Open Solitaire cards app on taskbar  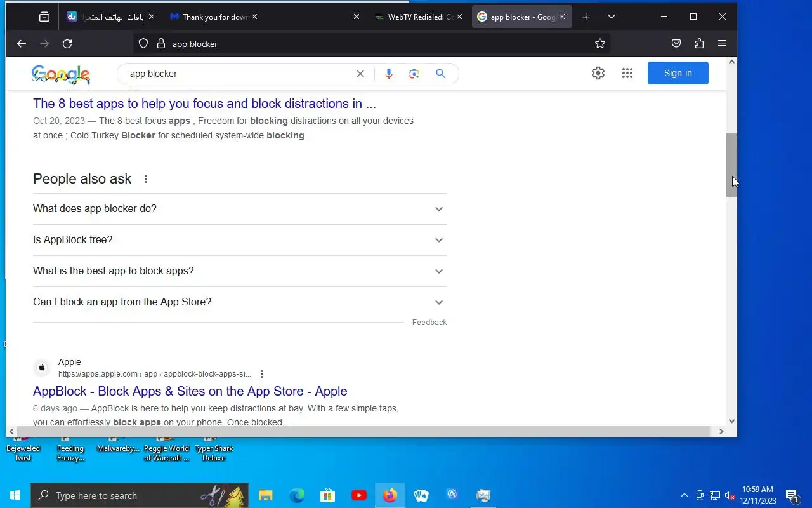tap(421, 495)
